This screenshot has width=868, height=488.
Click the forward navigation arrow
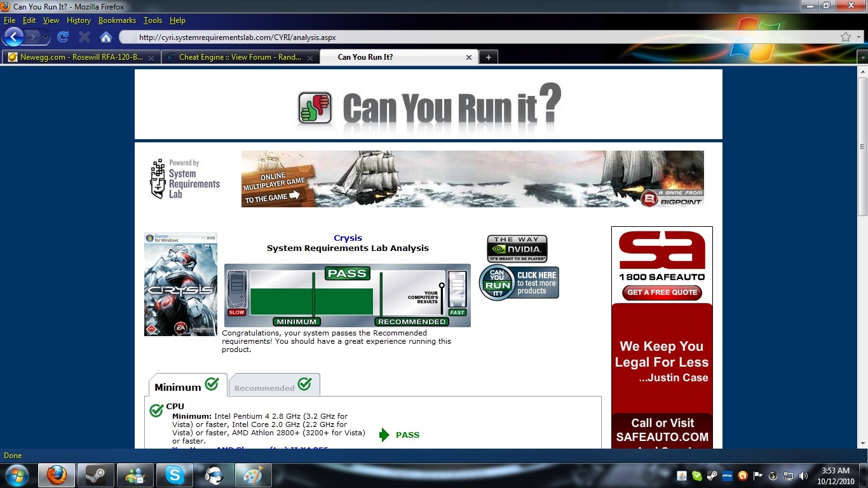point(32,37)
